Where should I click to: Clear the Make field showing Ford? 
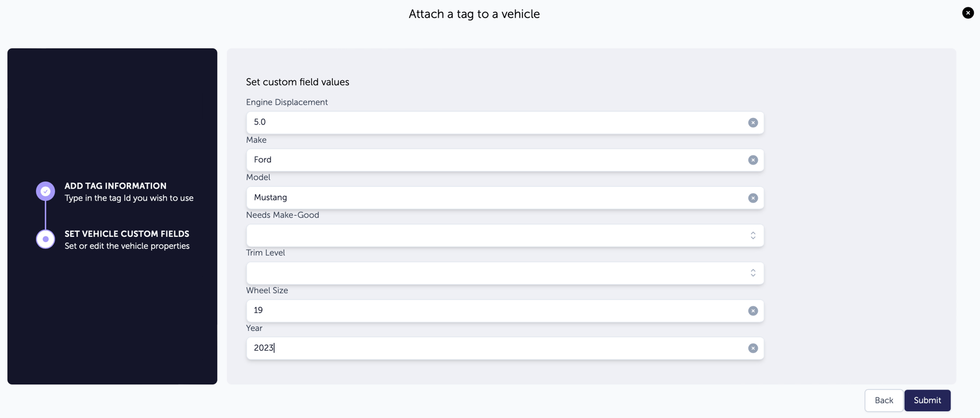click(753, 159)
